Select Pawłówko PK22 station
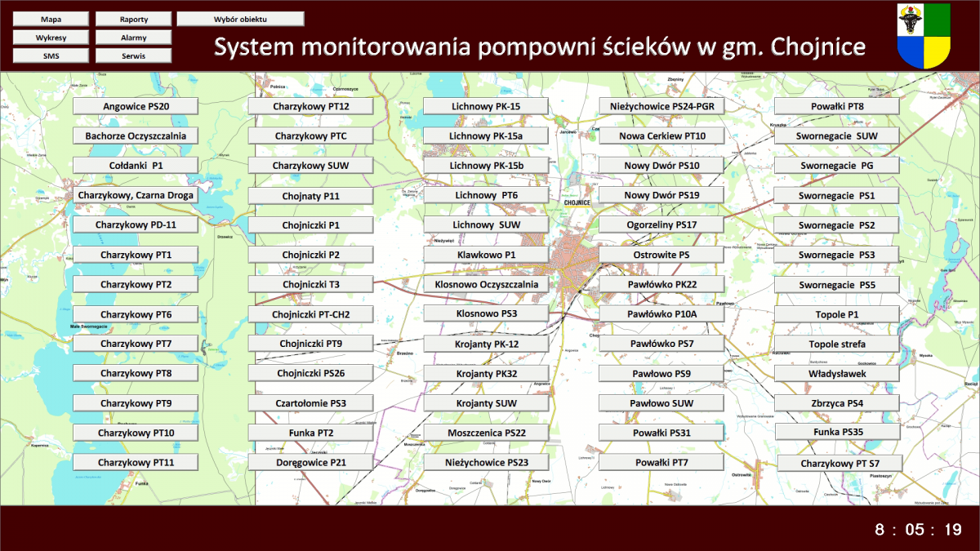This screenshot has width=980, height=551. (662, 284)
